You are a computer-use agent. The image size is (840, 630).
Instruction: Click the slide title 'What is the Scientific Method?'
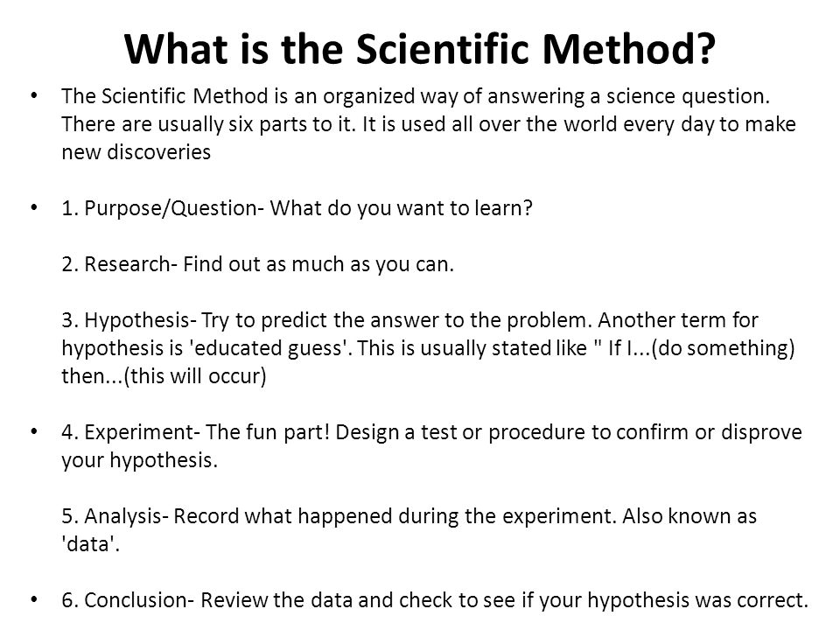pyautogui.click(x=420, y=49)
